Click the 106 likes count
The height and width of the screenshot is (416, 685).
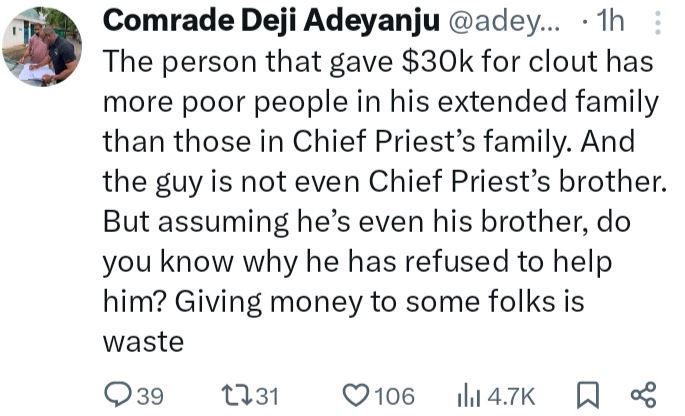click(393, 396)
